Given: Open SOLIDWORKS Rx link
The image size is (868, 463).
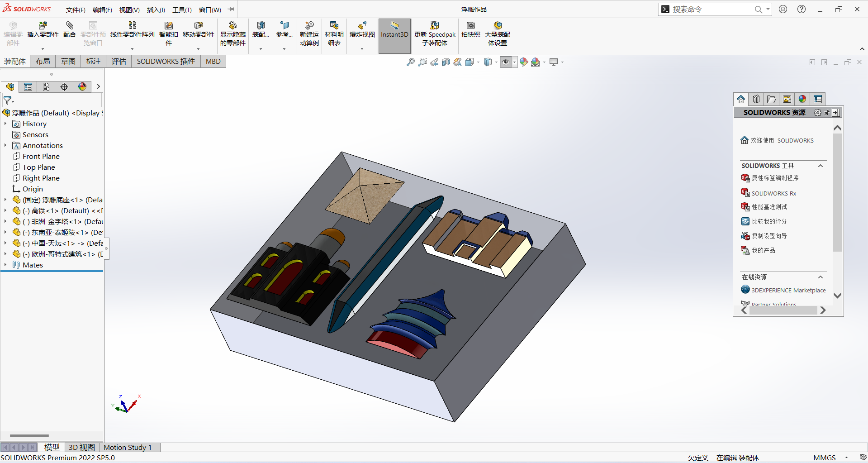Looking at the screenshot, I should 768,193.
